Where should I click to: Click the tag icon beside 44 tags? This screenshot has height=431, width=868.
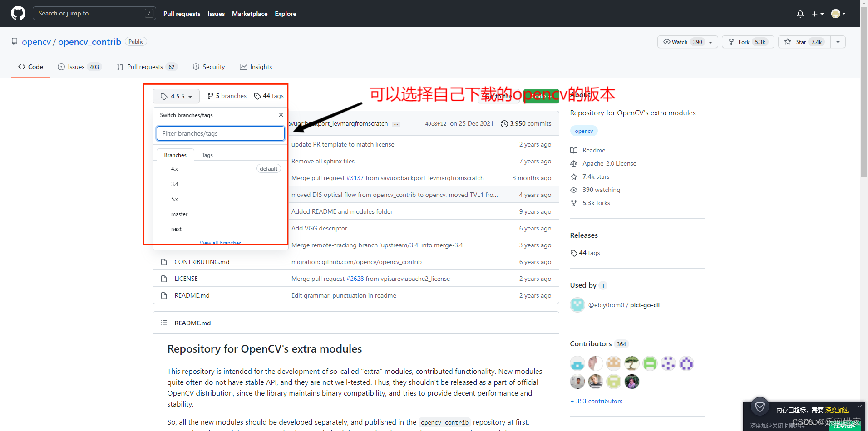(x=258, y=96)
